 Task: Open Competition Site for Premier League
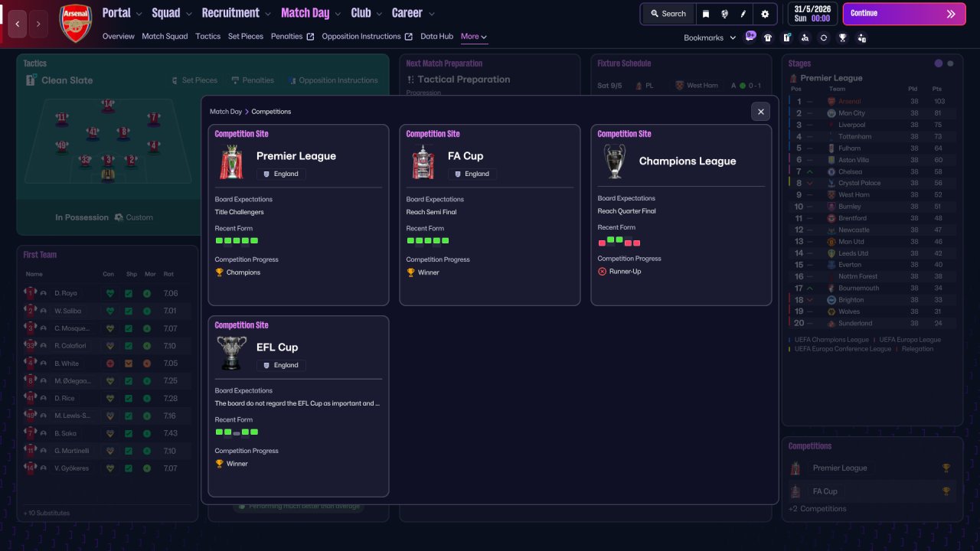[241, 134]
